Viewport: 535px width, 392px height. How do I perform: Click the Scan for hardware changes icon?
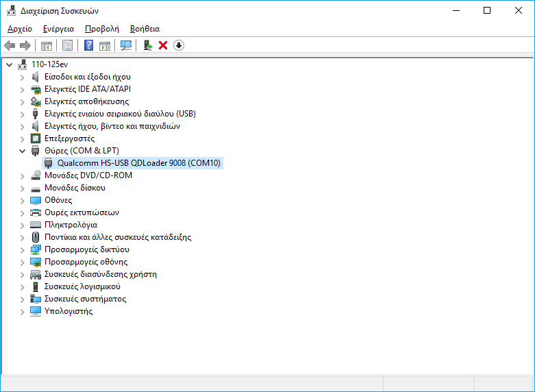(x=126, y=45)
